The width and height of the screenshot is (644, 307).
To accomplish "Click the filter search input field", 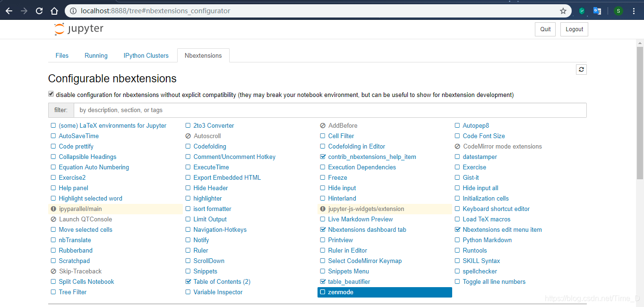I will 330,110.
